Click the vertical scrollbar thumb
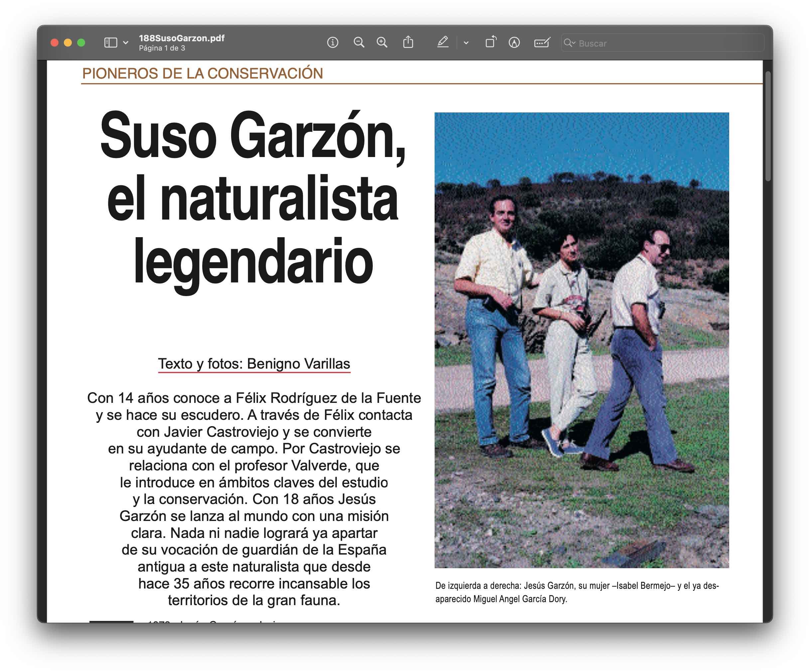Viewport: 810px width, 672px height. (768, 126)
